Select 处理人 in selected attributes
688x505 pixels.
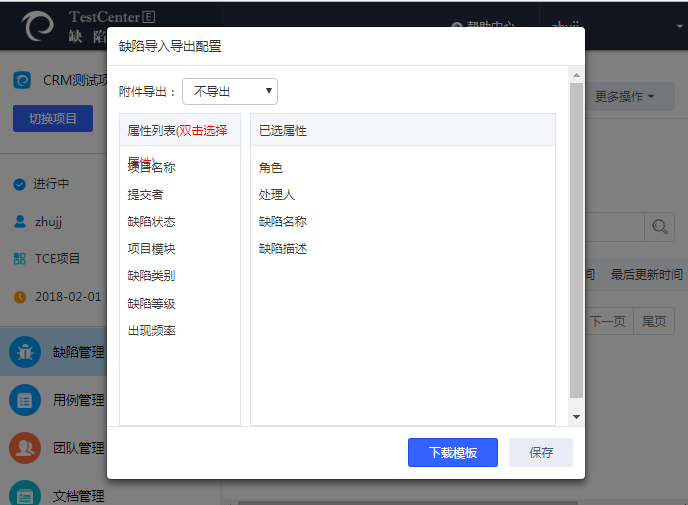click(x=277, y=195)
